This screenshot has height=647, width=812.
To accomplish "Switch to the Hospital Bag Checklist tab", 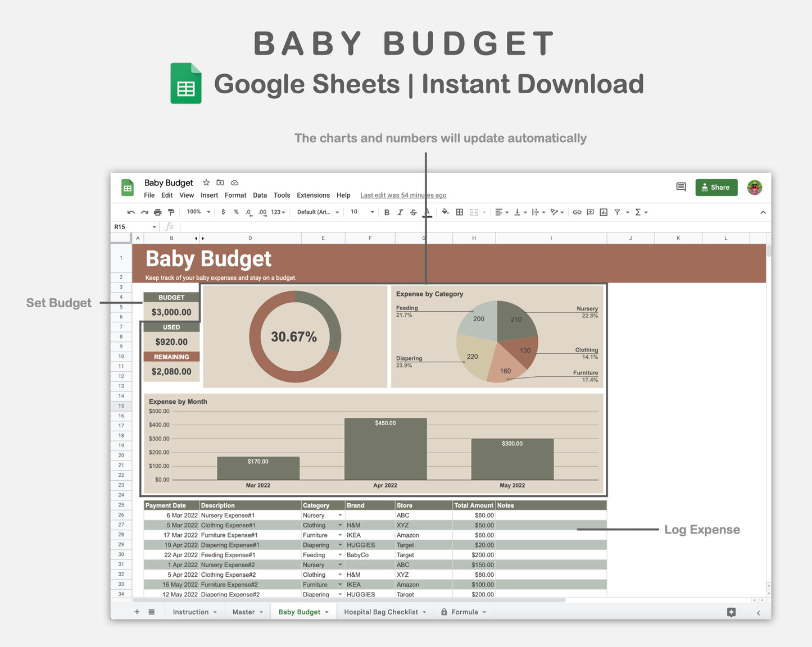I will [382, 612].
